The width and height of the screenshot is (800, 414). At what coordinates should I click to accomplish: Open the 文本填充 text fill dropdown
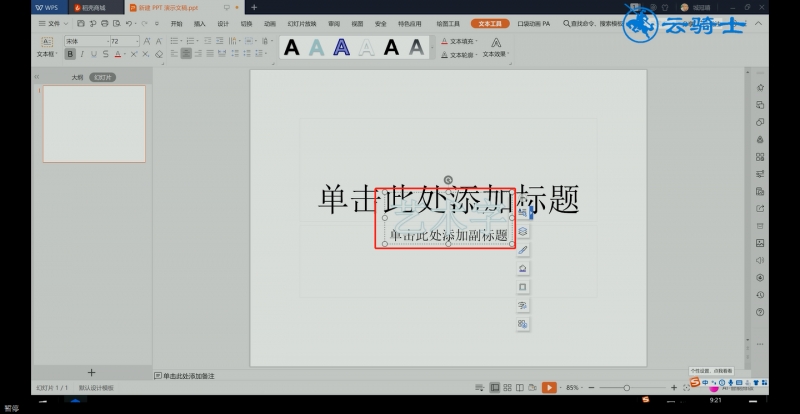point(459,41)
